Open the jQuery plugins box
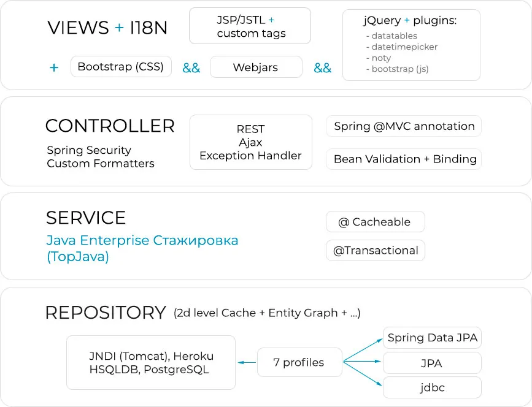Viewport: 532px width, 407px height. (411, 45)
